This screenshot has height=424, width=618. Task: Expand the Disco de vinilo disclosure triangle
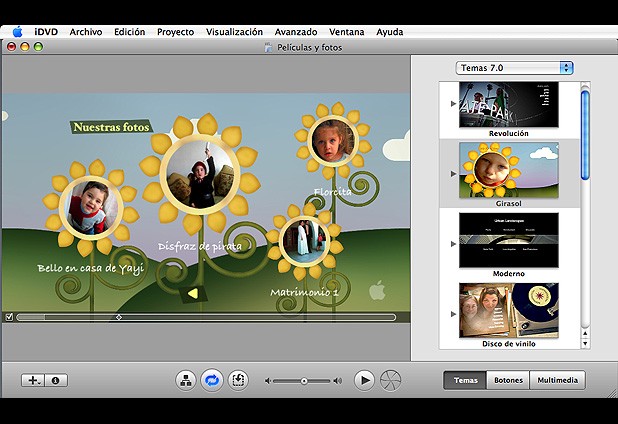(453, 314)
